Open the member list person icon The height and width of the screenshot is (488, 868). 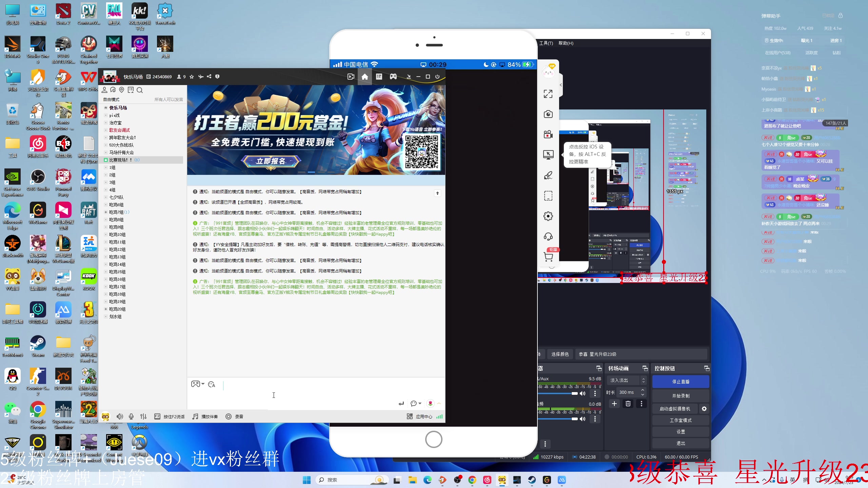[x=104, y=90]
